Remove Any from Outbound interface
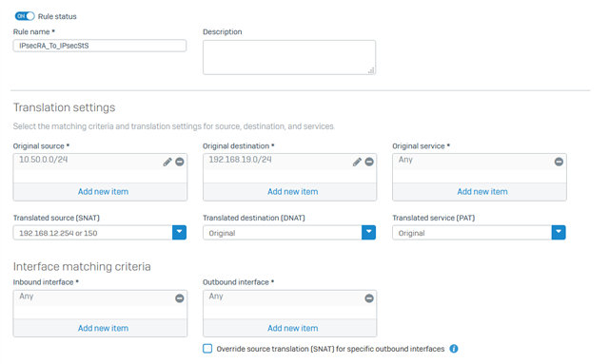Viewport: 609px width, 364px height. pyautogui.click(x=369, y=298)
